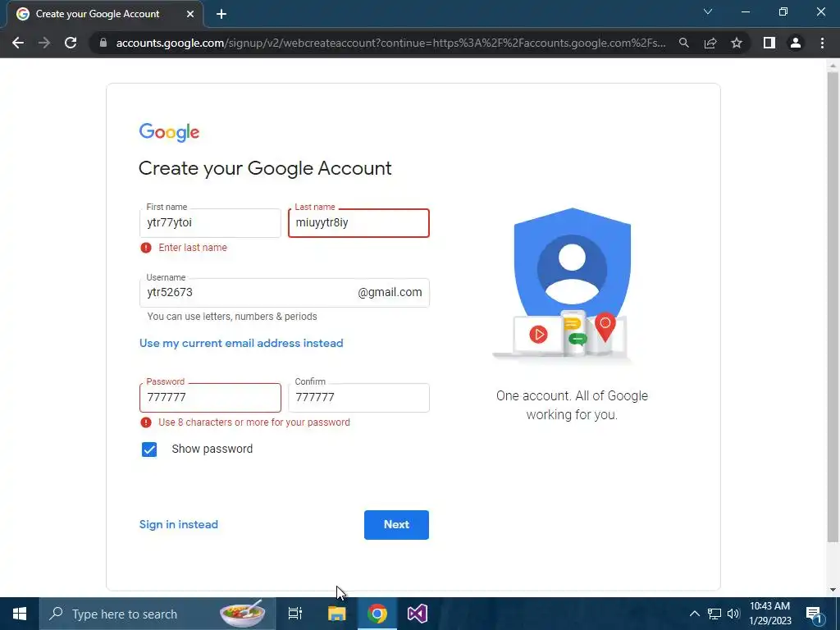Click the Password field
The image size is (840, 630).
pyautogui.click(x=210, y=398)
